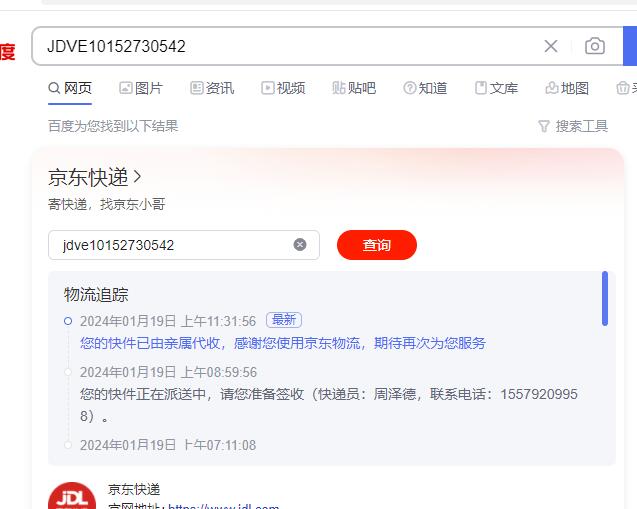This screenshot has height=509, width=637.
Task: Click the blue 您的快件已由亲属代收 status text
Action: click(283, 343)
